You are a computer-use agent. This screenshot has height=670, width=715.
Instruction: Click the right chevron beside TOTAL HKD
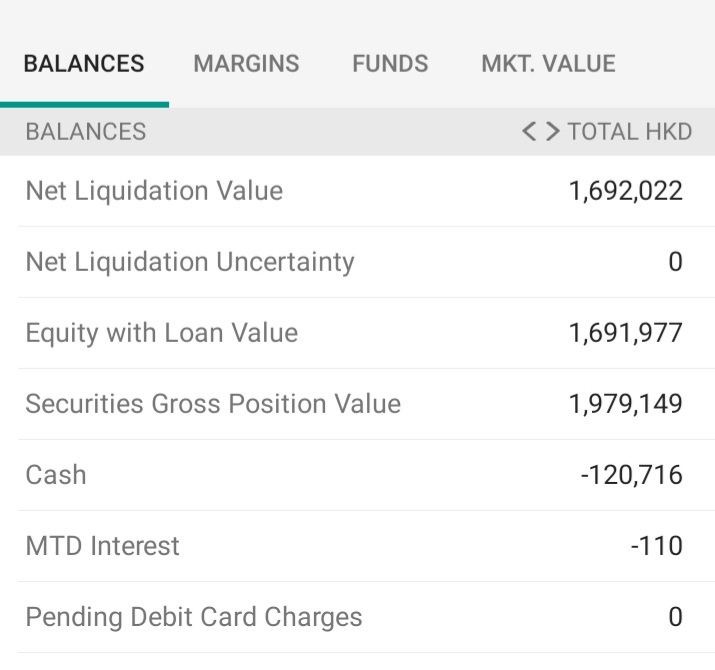point(553,132)
